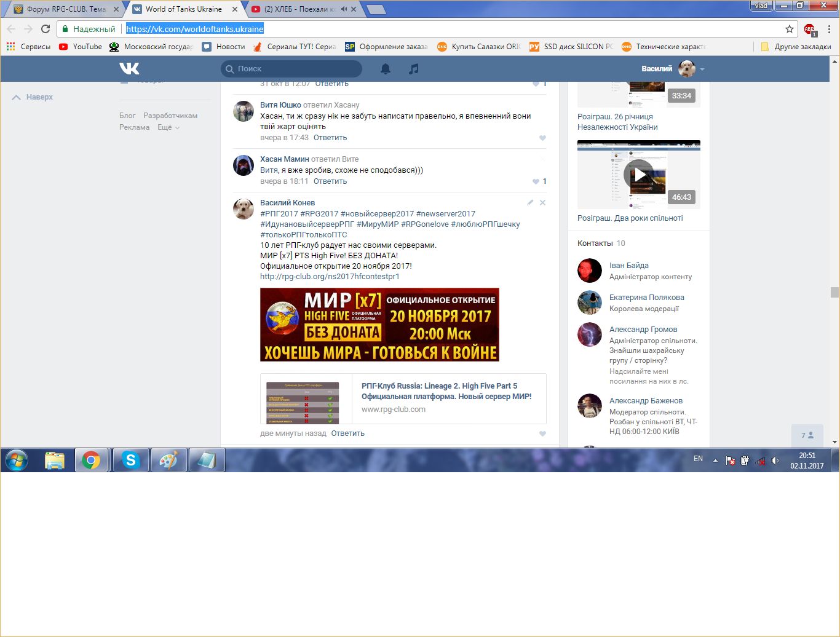Delete Василий Конев's comment with X icon
This screenshot has height=637, width=840.
click(x=542, y=202)
